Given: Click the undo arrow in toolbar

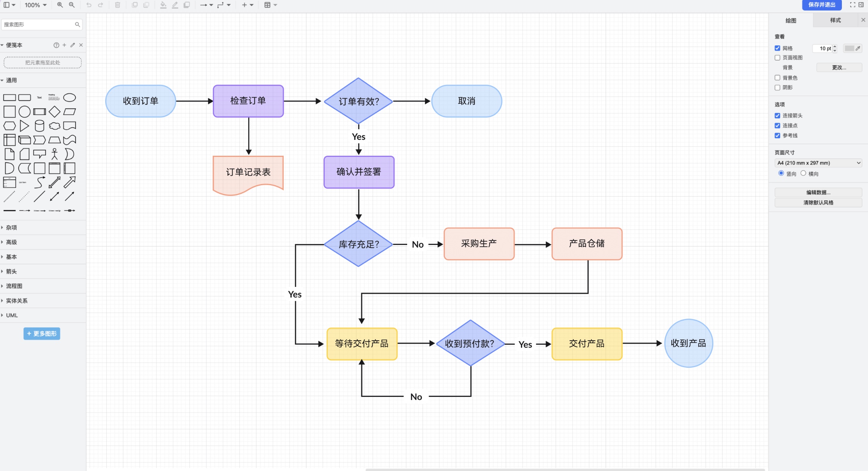Looking at the screenshot, I should click(89, 5).
